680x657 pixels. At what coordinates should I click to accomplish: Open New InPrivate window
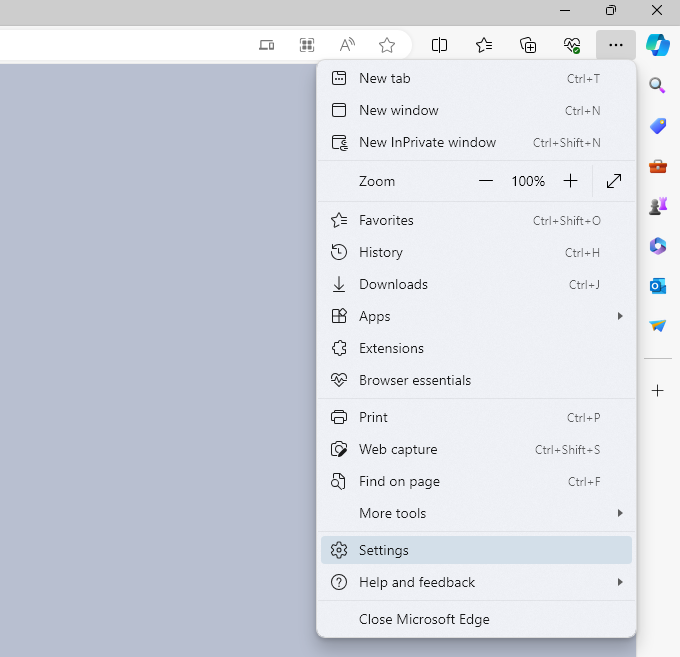pyautogui.click(x=427, y=142)
